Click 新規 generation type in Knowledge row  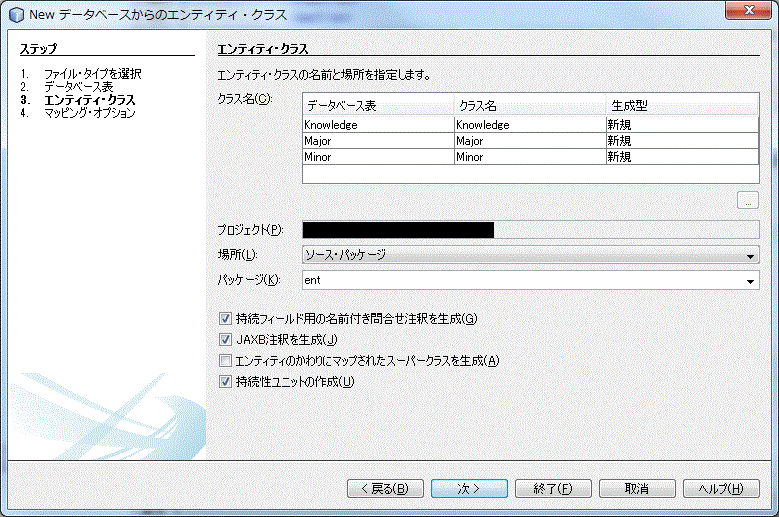(682, 125)
